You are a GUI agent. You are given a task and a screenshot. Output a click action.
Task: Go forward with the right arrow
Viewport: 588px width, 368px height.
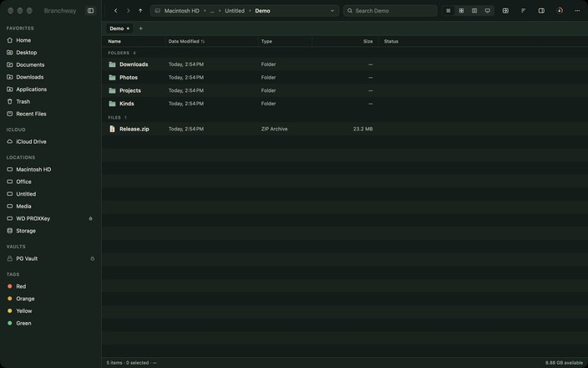point(128,11)
